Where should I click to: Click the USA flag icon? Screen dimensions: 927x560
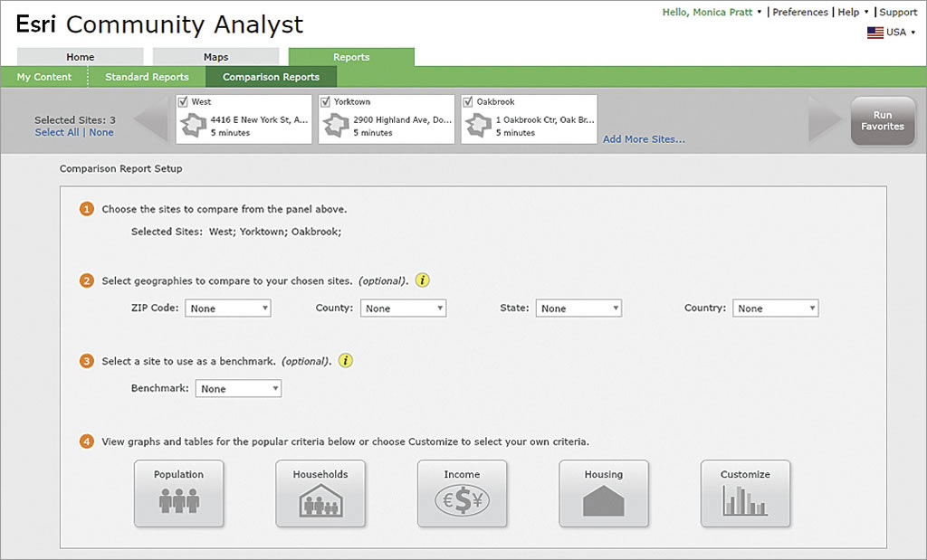(x=875, y=33)
